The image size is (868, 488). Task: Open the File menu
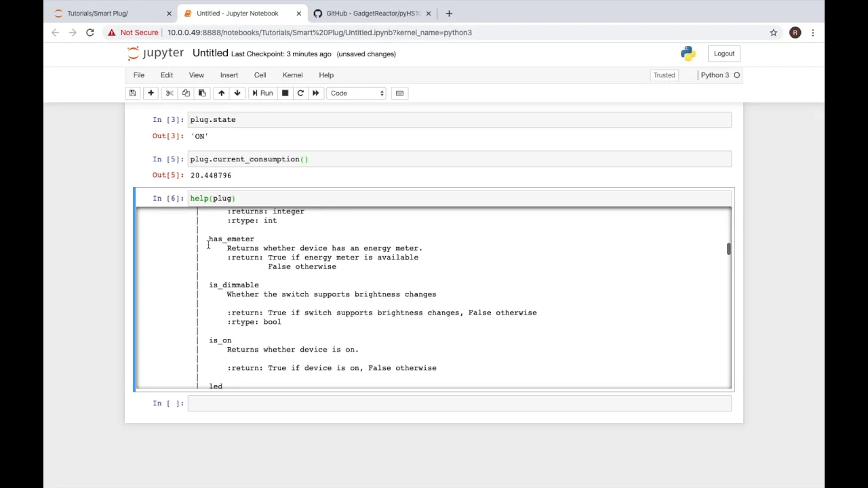coord(138,75)
